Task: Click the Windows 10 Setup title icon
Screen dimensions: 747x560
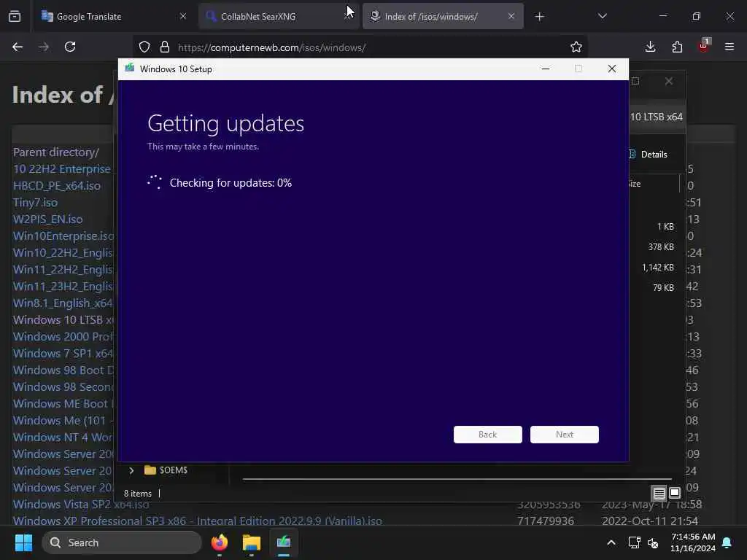Action: pyautogui.click(x=130, y=68)
